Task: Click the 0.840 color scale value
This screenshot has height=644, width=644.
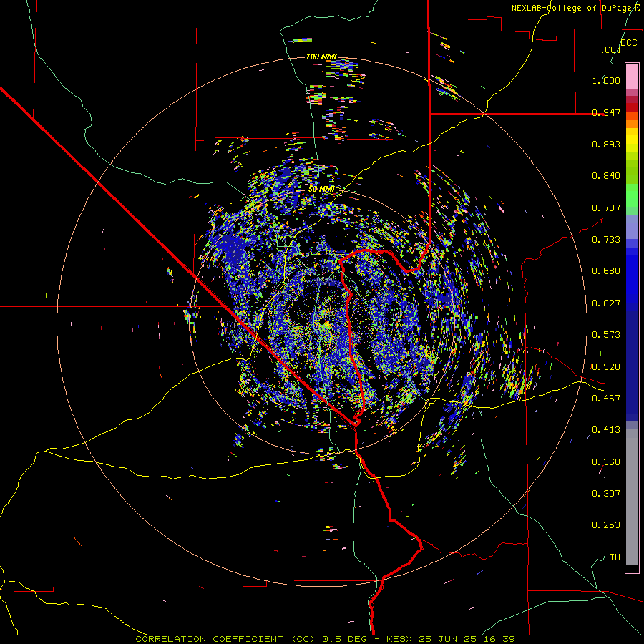Action: click(x=606, y=176)
